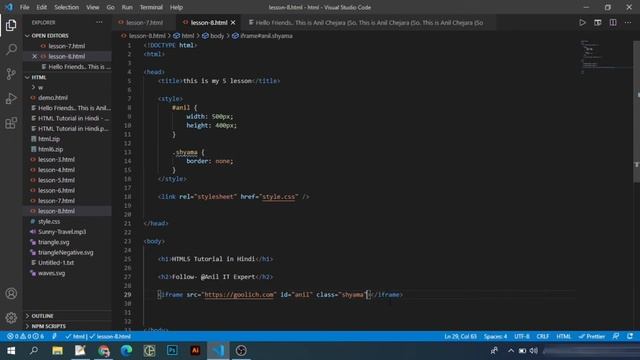
Task: Open Windows Start menu
Action: 11,351
